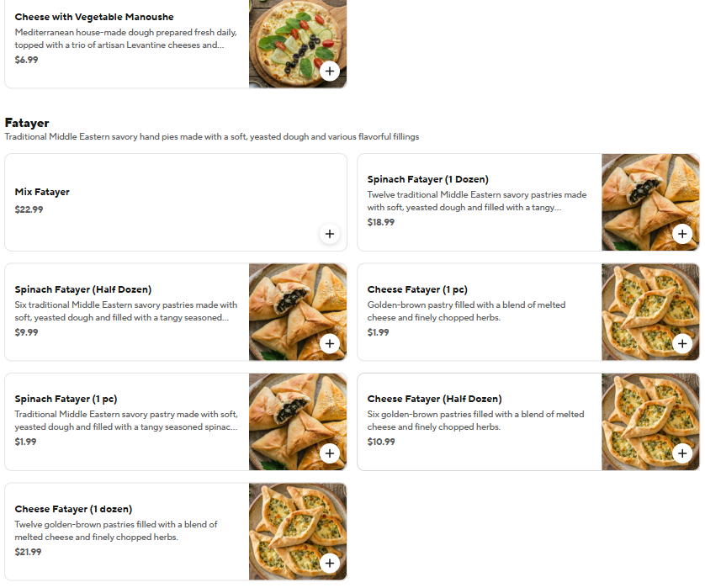Add Cheese Fatayer (Half Dozen) plus icon
Image resolution: width=705 pixels, height=588 pixels.
pyautogui.click(x=682, y=453)
